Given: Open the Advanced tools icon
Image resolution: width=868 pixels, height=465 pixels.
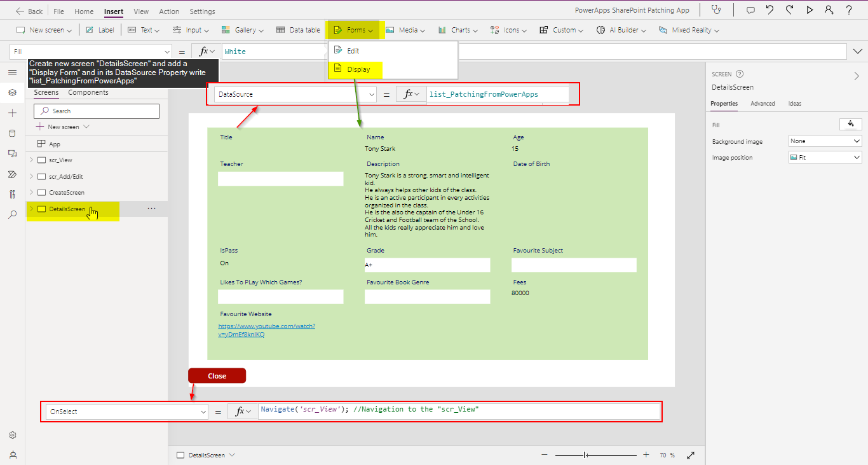Looking at the screenshot, I should [x=12, y=195].
